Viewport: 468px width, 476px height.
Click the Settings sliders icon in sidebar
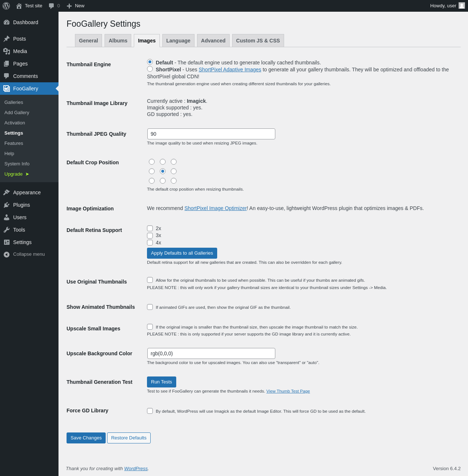[7, 242]
